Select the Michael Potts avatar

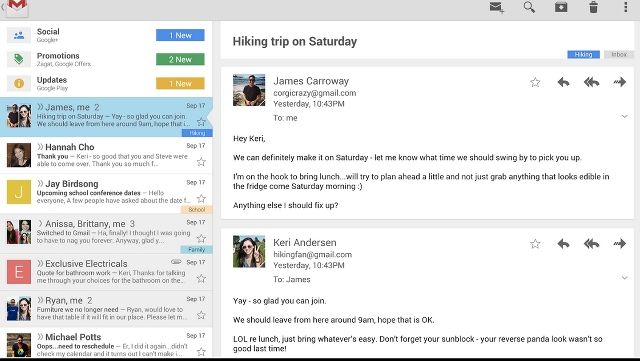coord(19,345)
